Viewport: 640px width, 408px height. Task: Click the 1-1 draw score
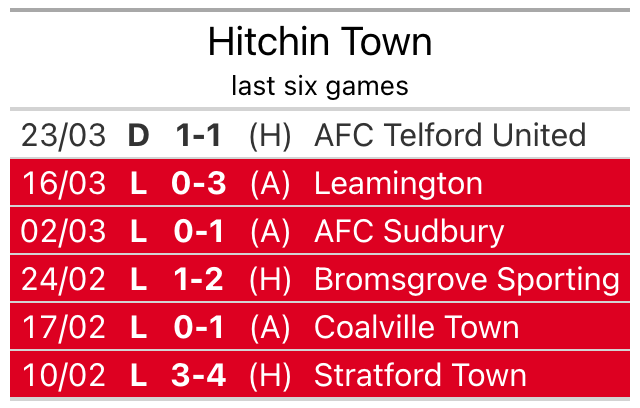pos(199,135)
